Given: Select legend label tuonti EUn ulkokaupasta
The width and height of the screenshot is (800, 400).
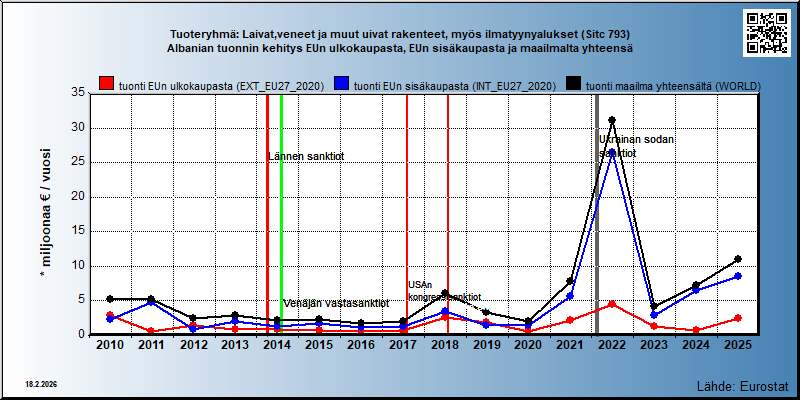Looking at the screenshot, I should [x=221, y=86].
